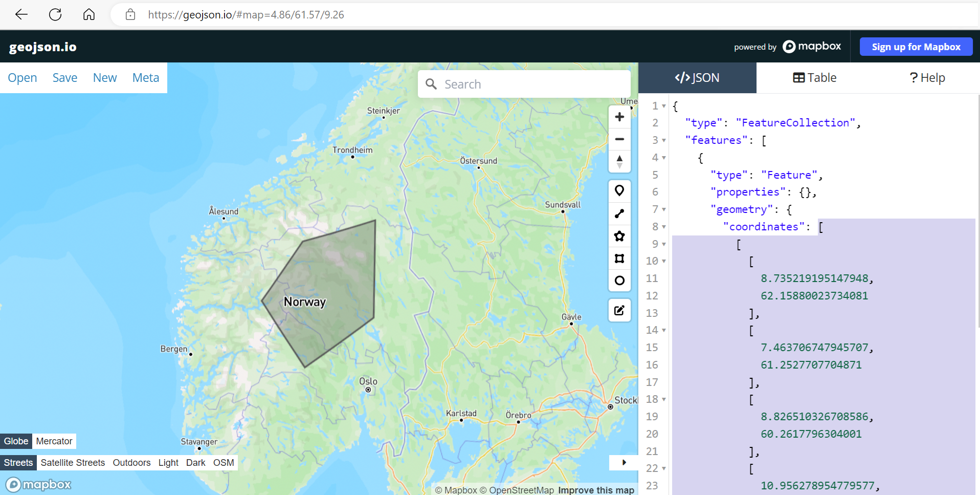980x495 pixels.
Task: Select the Streets base layer
Action: point(18,463)
